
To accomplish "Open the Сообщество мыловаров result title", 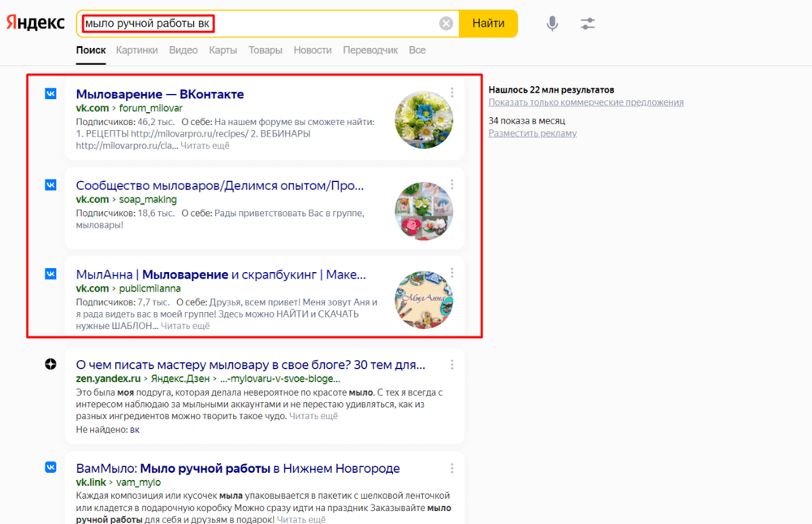I will coord(220,185).
